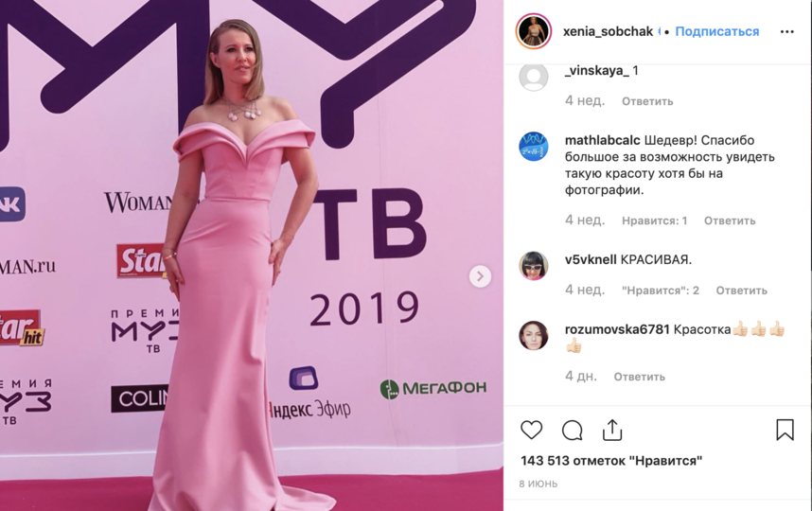Viewport: 812px width, 511px height.
Task: Save the post with the bookmark icon
Action: pyautogui.click(x=785, y=430)
